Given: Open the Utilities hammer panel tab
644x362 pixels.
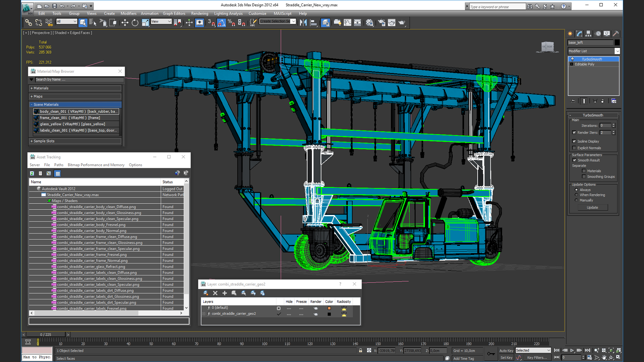Looking at the screenshot, I should tap(616, 34).
